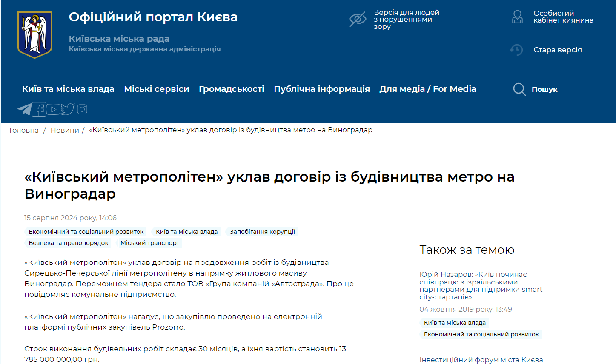Open the Twitter social icon
Screen dimensions: 616x364
pyautogui.click(x=68, y=109)
